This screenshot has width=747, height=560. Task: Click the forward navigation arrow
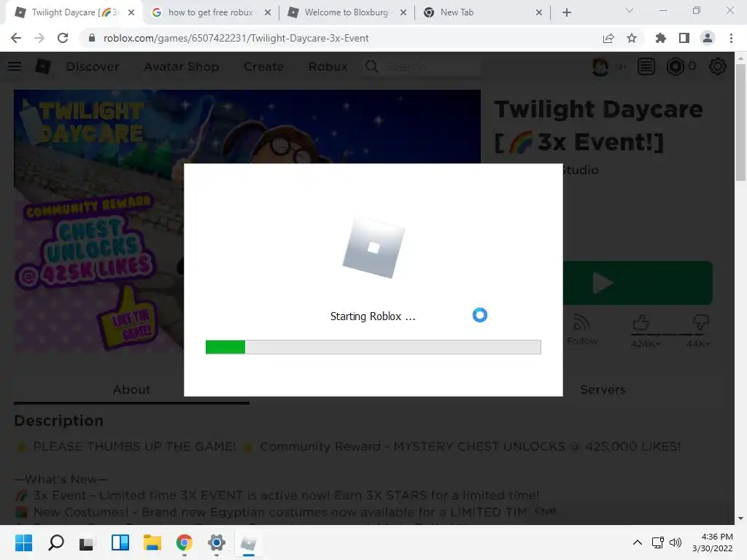click(39, 38)
